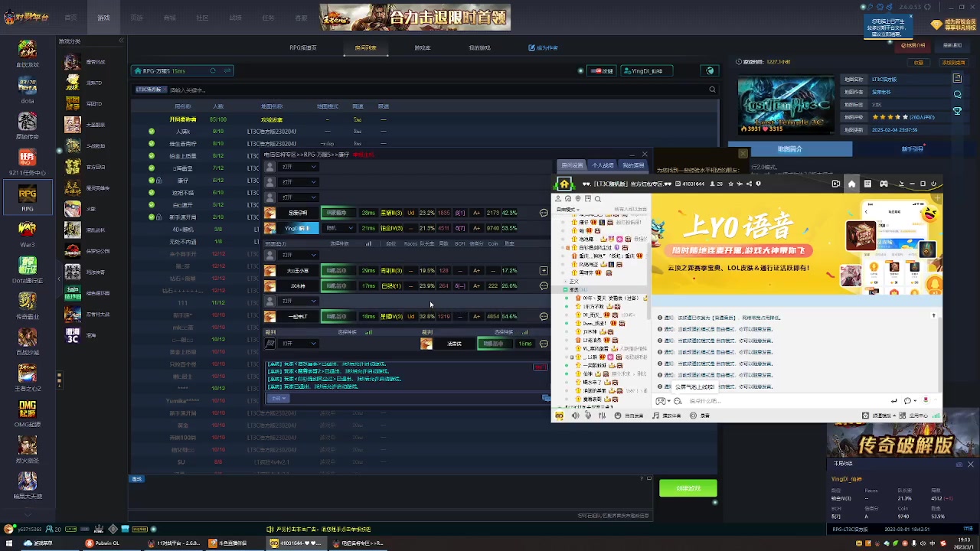This screenshot has height=551, width=980.
Task: Toggle the green check on 人满k room row
Action: [152, 132]
